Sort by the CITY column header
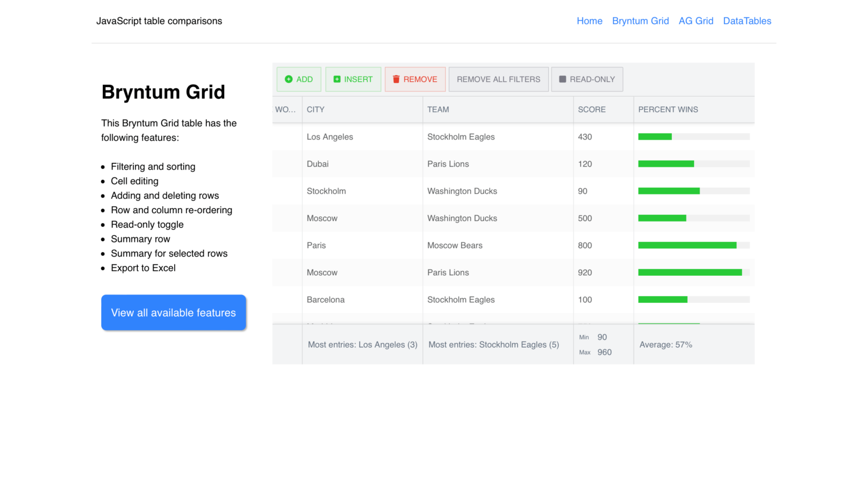The image size is (868, 494). [316, 110]
